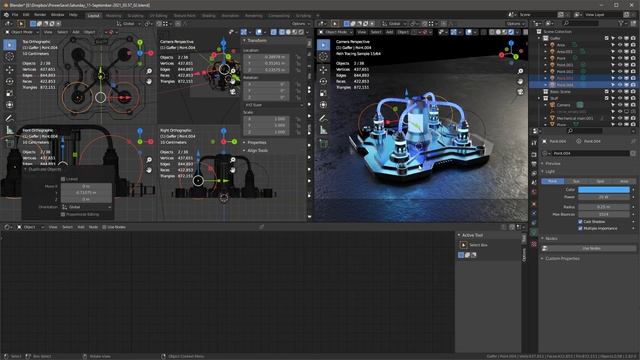Toggle eye visibility for Camera object
This screenshot has width=640, height=360.
(620, 105)
